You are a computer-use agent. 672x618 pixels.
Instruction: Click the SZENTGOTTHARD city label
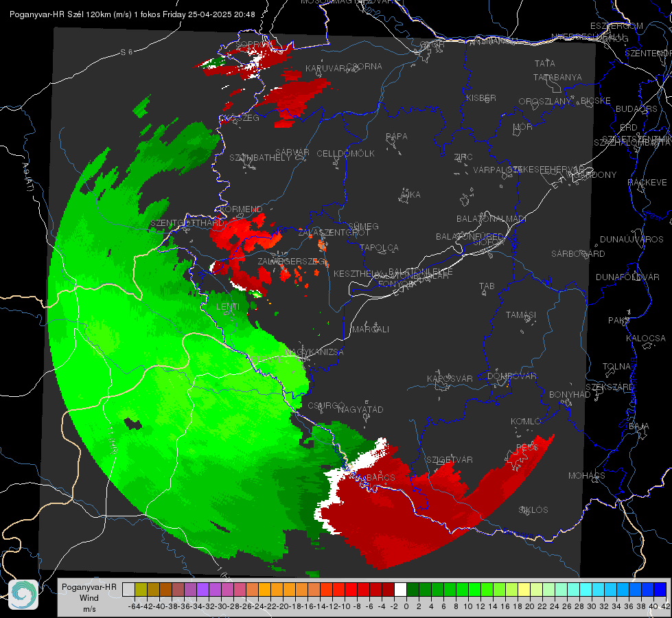pos(187,223)
